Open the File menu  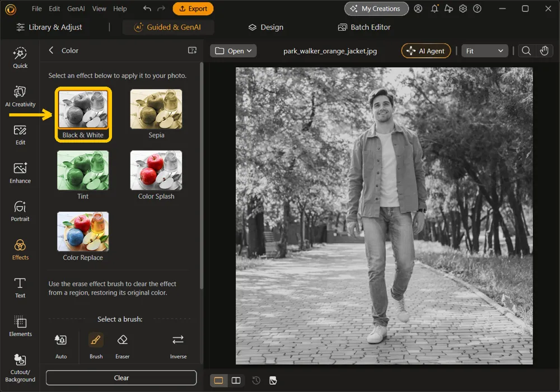click(x=37, y=8)
